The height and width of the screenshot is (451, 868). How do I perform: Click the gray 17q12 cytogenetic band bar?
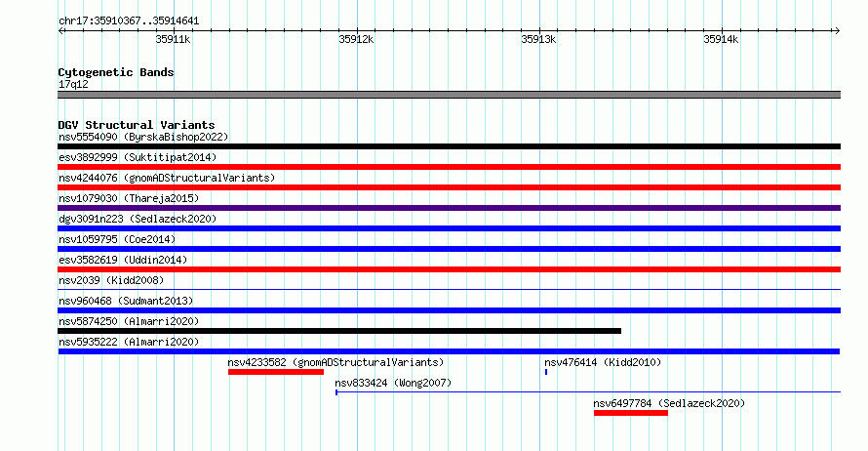[449, 96]
